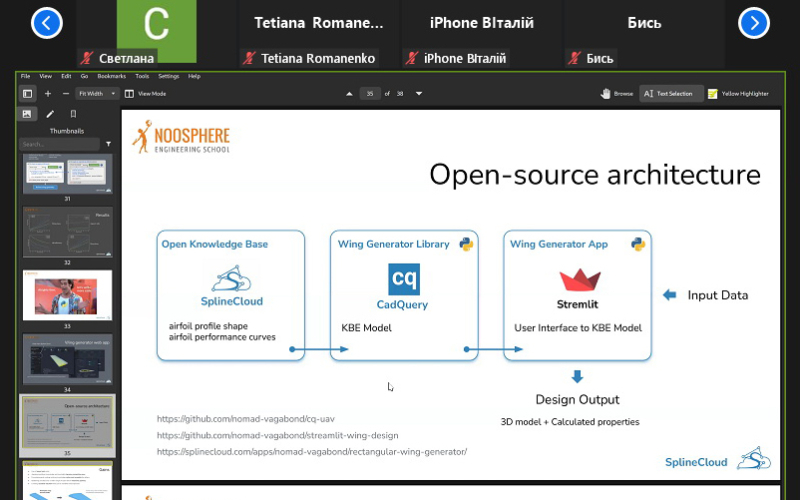800x500 pixels.
Task: Click the Tetiana Romanenko participant tile
Action: [x=318, y=32]
